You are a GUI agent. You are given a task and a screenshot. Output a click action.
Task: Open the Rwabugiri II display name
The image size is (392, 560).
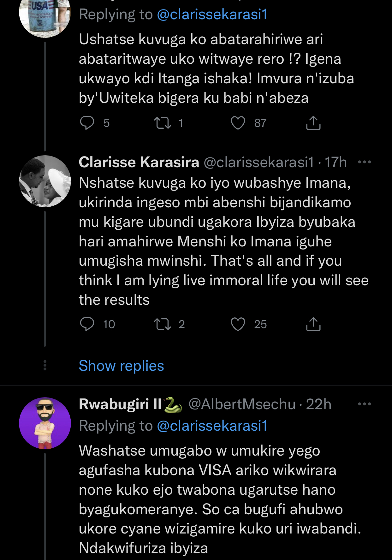click(120, 404)
